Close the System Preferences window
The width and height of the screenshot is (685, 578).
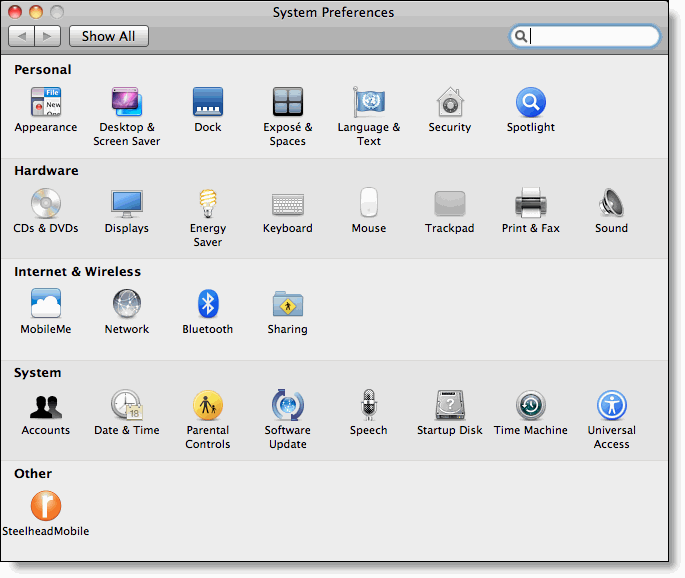pos(15,12)
